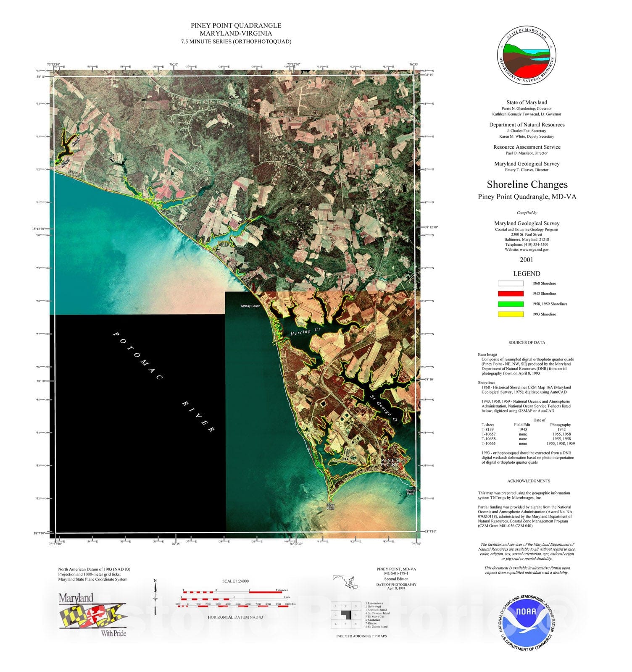The height and width of the screenshot is (672, 632).
Task: Click the Shoreline Changes title
Action: point(527,184)
